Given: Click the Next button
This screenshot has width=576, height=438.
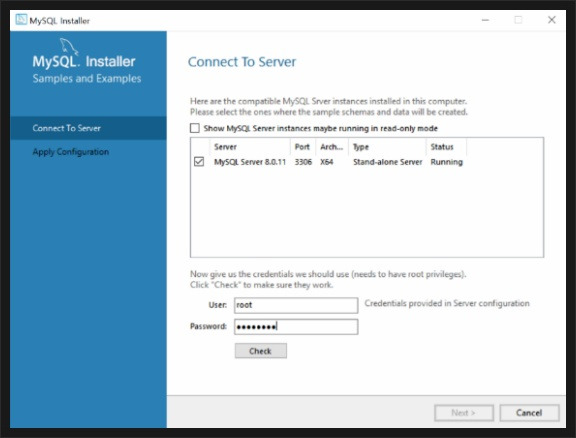Looking at the screenshot, I should click(464, 413).
